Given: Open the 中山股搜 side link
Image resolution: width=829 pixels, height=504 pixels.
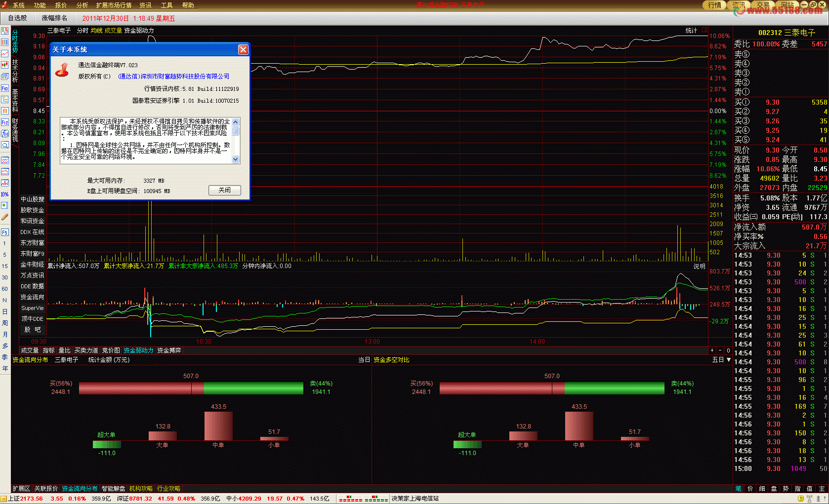Looking at the screenshot, I should point(33,199).
